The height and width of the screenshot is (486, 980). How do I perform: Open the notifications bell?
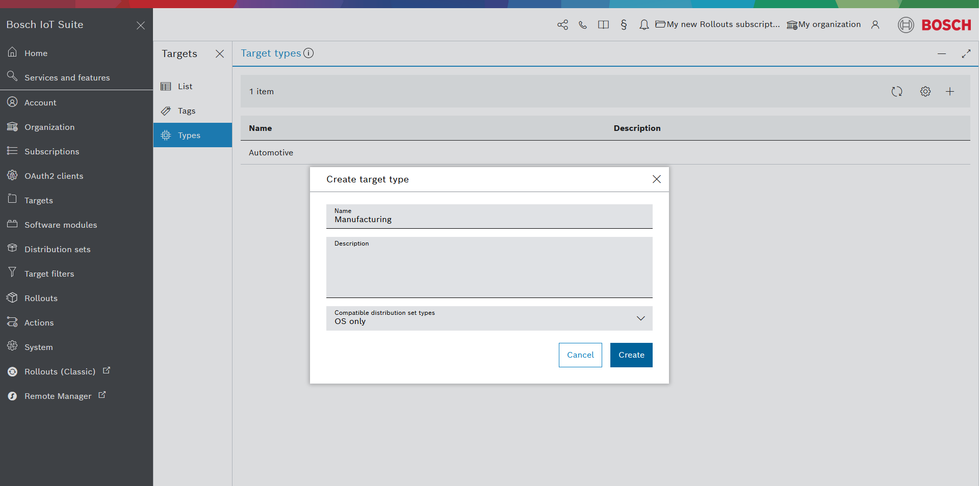644,25
